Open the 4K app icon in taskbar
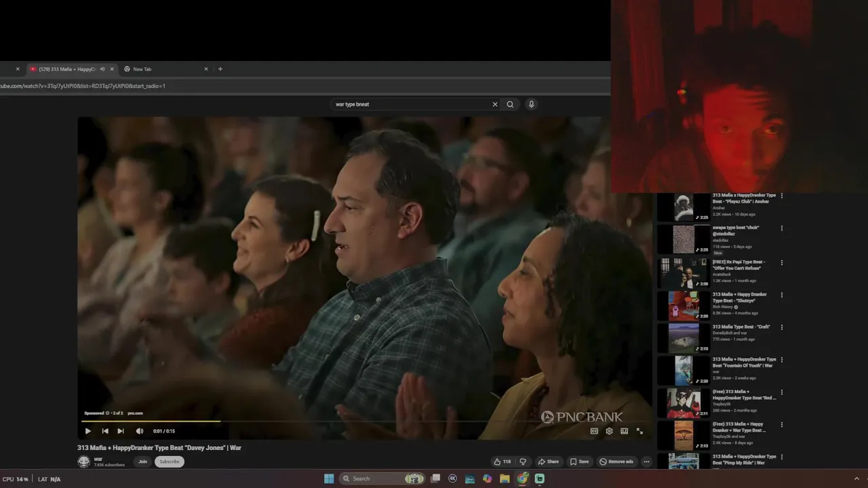 pyautogui.click(x=453, y=479)
